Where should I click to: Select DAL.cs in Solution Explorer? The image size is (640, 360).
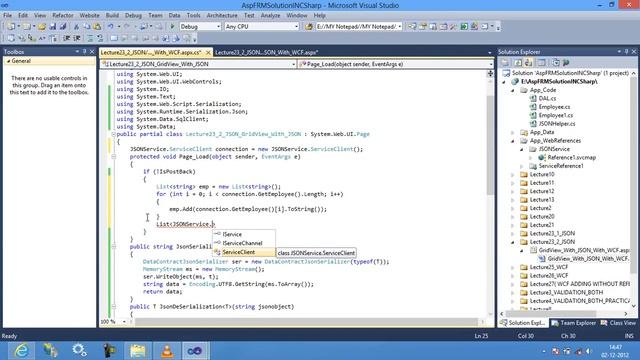click(x=547, y=98)
